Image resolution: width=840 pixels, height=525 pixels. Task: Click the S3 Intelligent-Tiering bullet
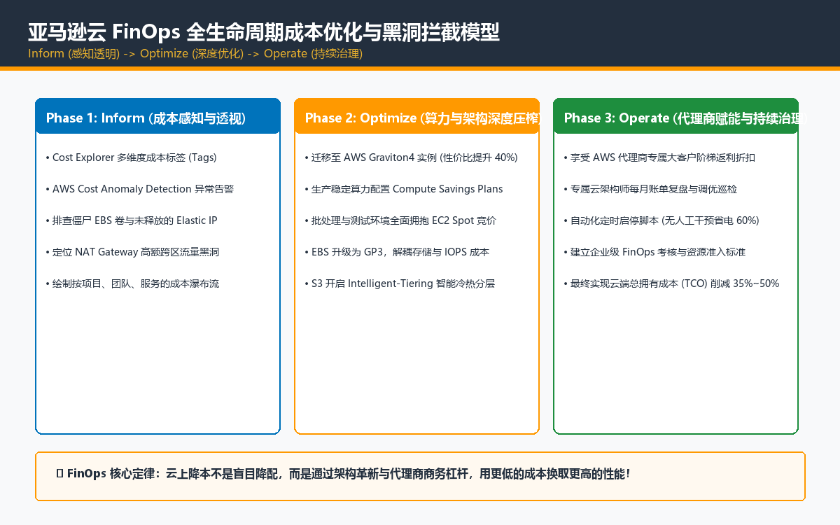click(400, 284)
